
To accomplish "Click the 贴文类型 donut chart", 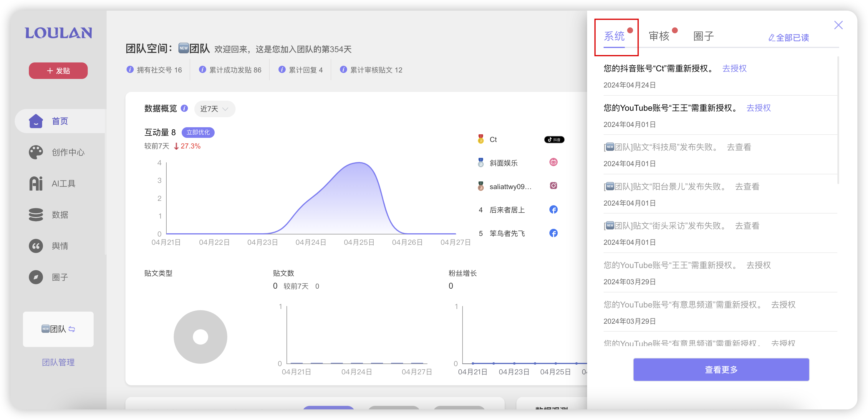I will tap(201, 337).
